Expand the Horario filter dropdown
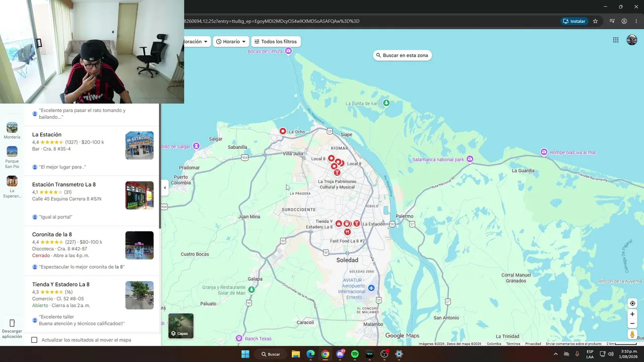Screen dimensions: 644x362 231,42
